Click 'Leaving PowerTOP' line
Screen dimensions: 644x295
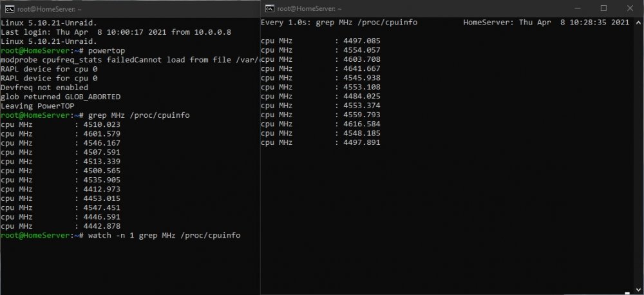(37, 106)
